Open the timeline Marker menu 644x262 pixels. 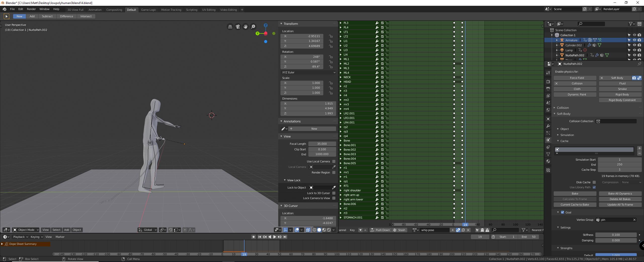point(60,237)
